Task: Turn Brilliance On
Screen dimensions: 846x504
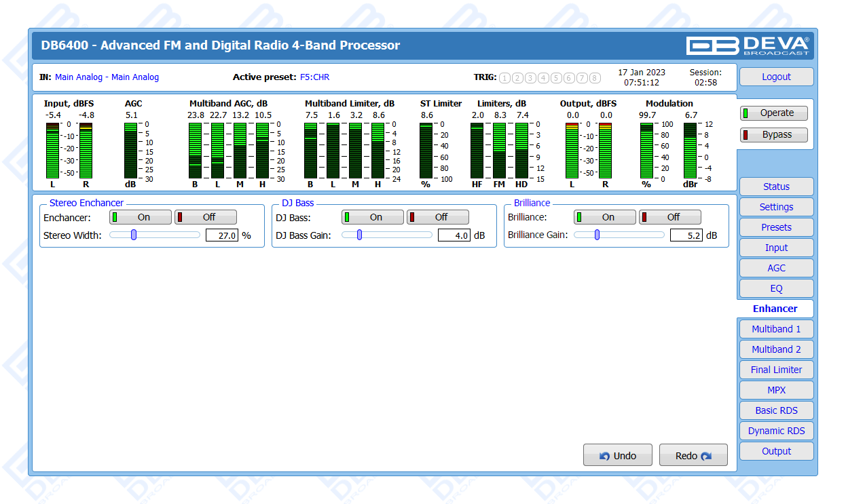Action: pos(605,217)
